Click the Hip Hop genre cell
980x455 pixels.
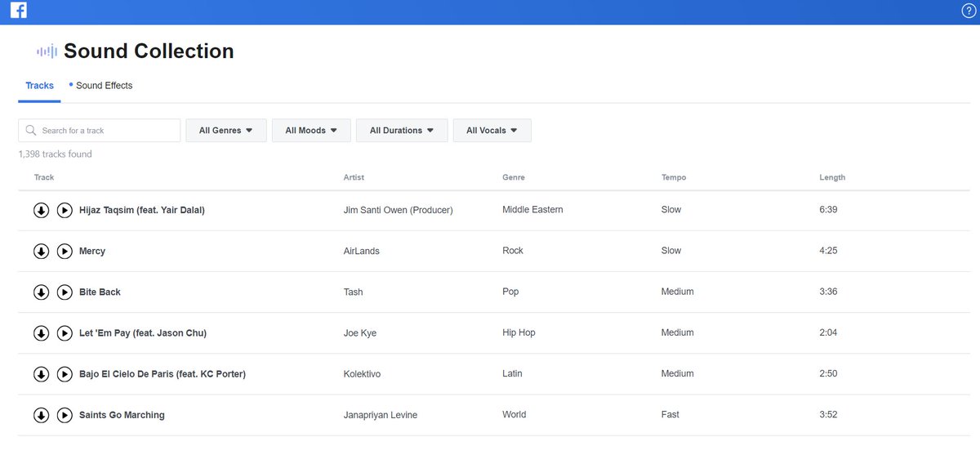(519, 332)
